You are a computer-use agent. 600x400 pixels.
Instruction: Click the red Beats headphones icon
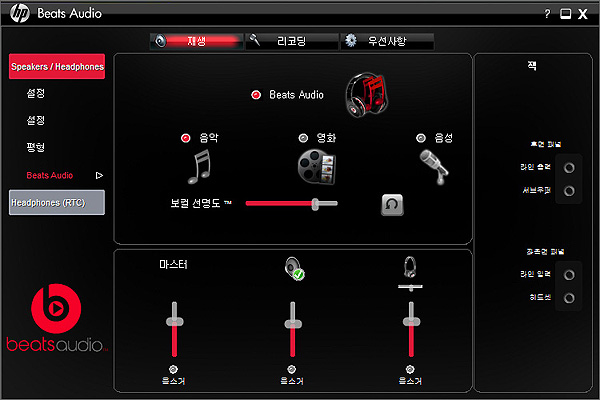click(367, 95)
